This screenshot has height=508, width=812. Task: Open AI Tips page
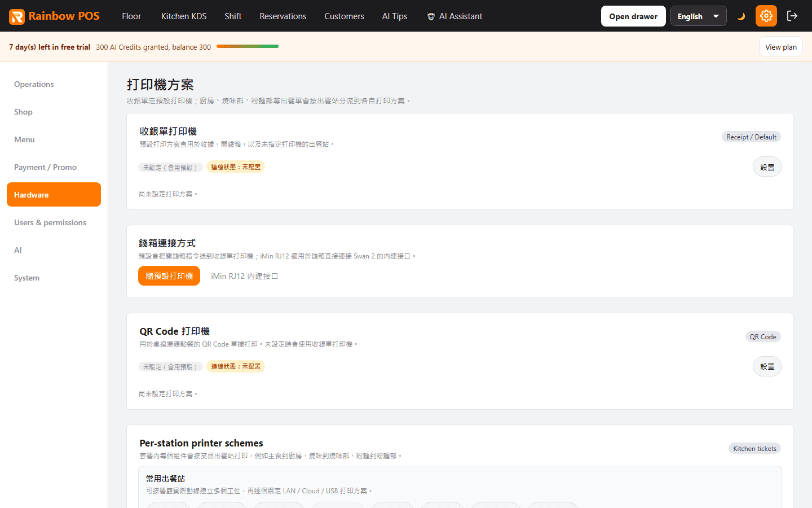395,16
